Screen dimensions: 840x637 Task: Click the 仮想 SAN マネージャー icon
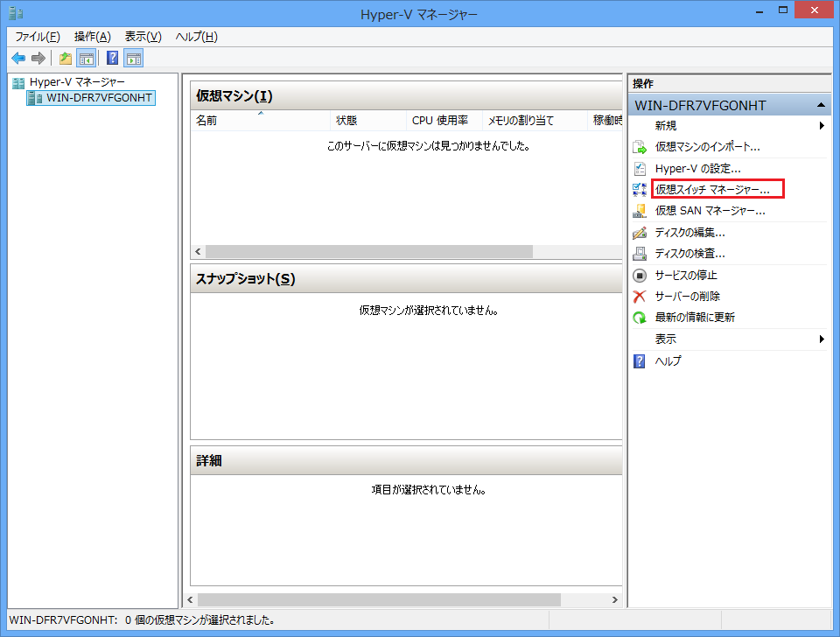(640, 211)
